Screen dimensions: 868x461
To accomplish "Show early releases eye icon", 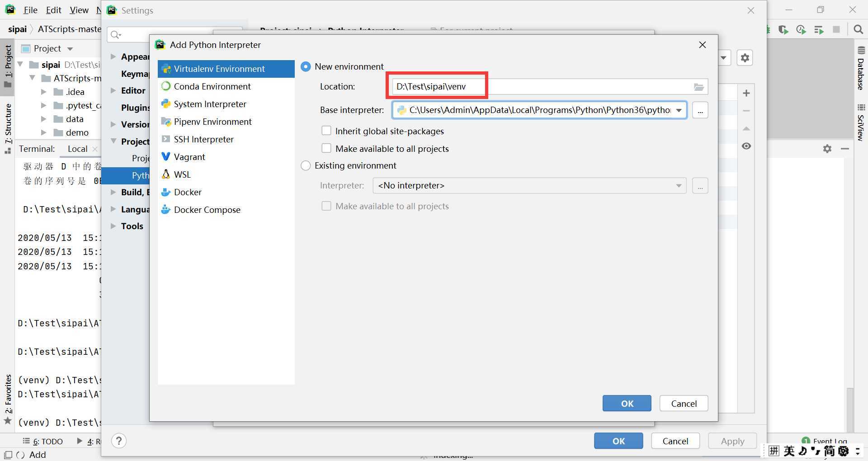I will tap(746, 146).
